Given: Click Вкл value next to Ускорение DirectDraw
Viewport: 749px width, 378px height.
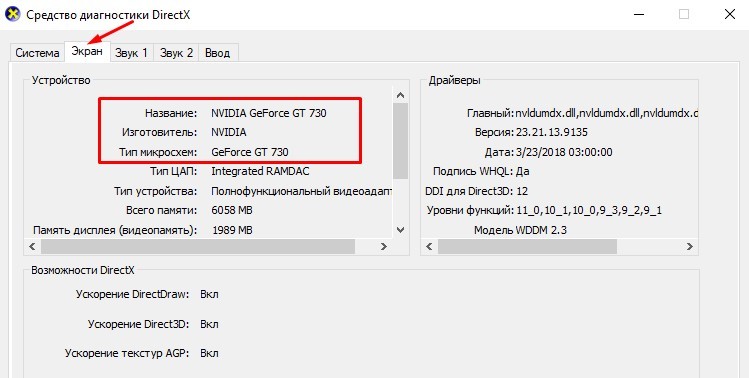Looking at the screenshot, I should coord(209,294).
